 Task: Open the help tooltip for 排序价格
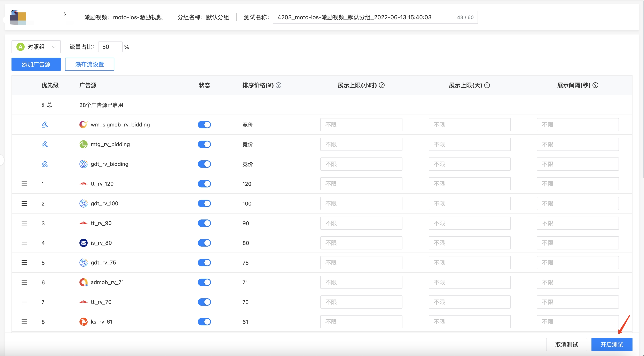pyautogui.click(x=279, y=85)
